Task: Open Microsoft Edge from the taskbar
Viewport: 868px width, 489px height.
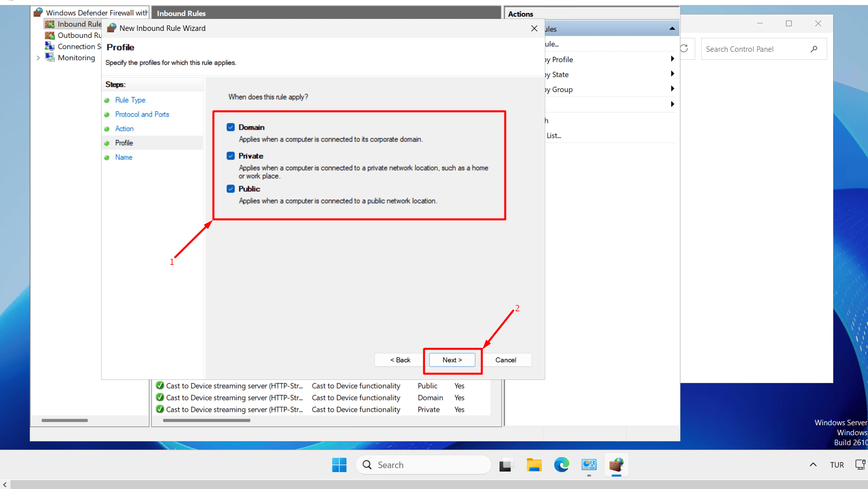Action: point(561,465)
